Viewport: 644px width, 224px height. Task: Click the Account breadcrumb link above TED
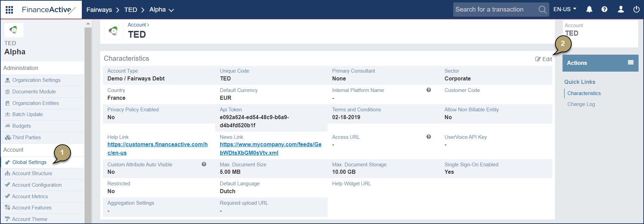click(137, 25)
